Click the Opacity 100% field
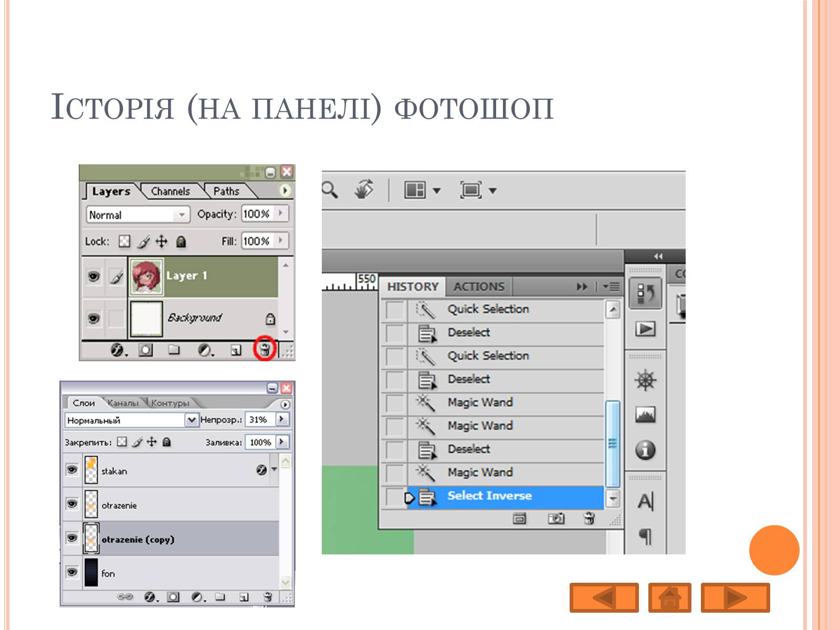This screenshot has width=840, height=630. click(257, 214)
